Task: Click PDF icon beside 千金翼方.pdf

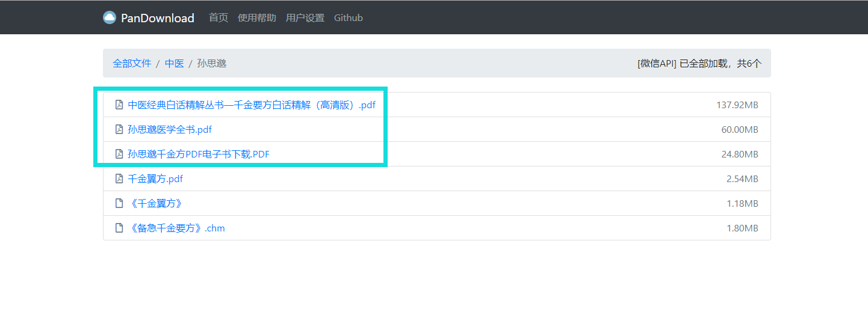Action: coord(119,179)
